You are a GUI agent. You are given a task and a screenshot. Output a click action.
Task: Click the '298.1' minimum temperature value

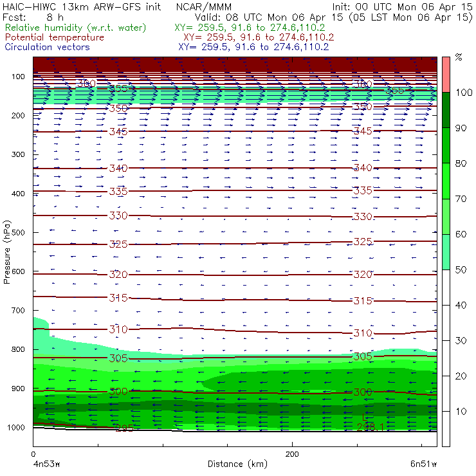pyautogui.click(x=370, y=427)
